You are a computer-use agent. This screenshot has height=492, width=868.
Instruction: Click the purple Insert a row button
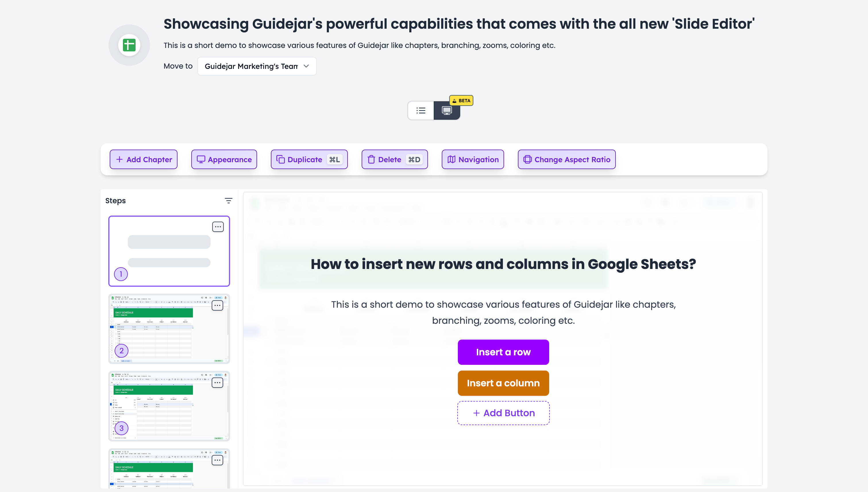click(503, 352)
